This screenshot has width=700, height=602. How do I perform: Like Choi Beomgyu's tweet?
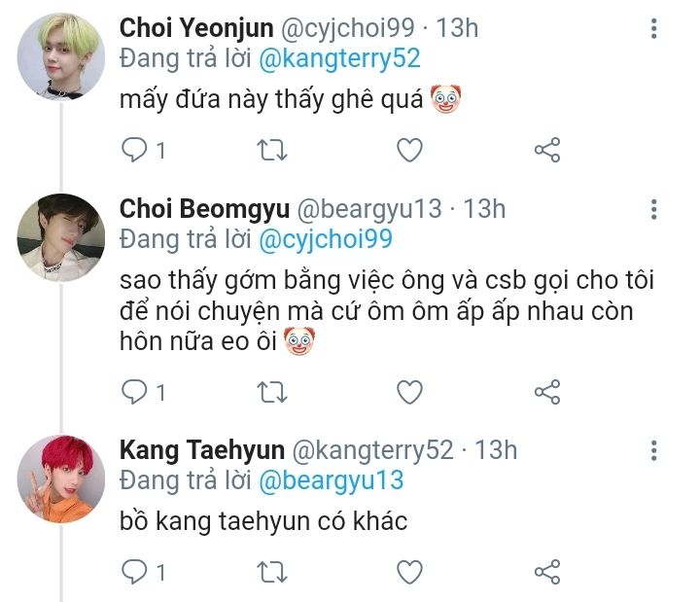[x=410, y=392]
